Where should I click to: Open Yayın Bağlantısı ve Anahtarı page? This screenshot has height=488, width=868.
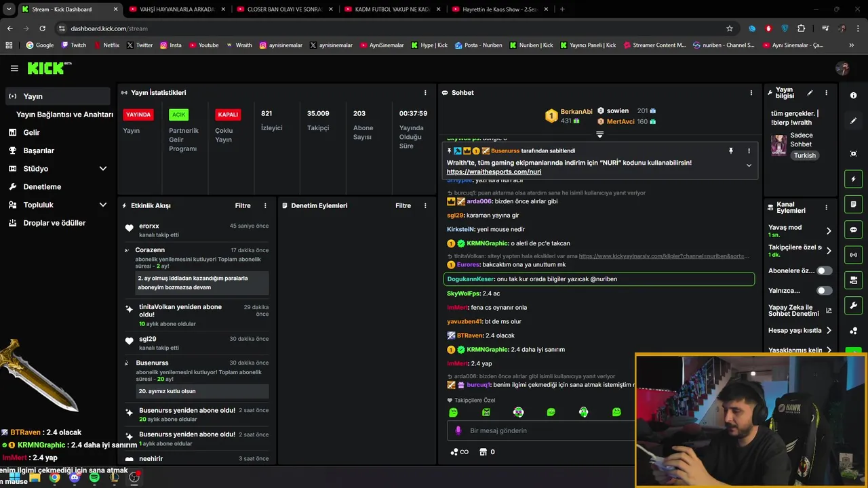(64, 115)
